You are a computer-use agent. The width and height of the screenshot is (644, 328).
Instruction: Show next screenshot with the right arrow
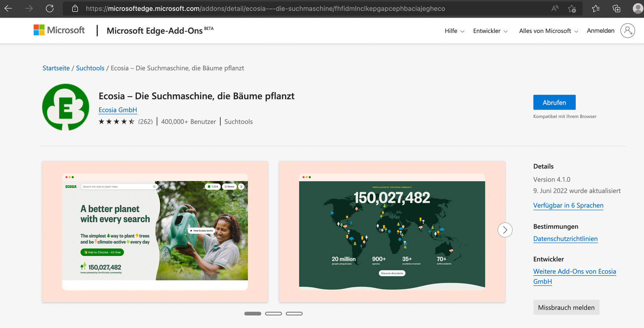(x=505, y=230)
